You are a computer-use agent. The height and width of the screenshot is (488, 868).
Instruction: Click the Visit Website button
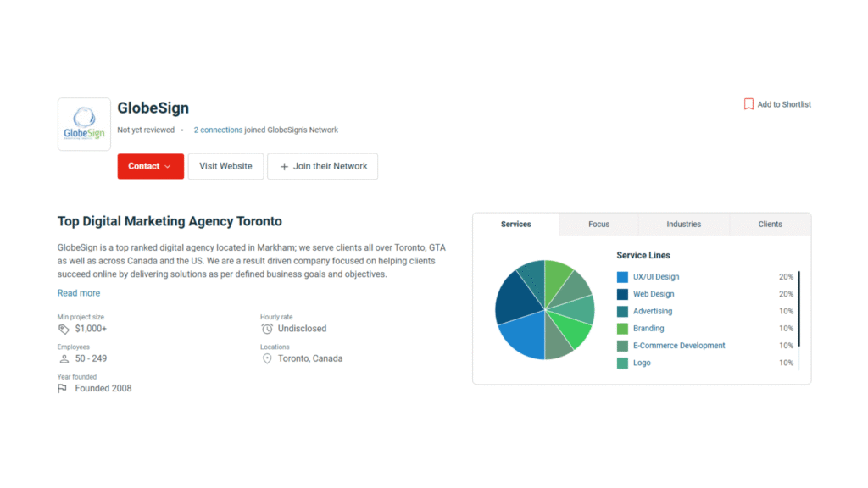click(225, 166)
